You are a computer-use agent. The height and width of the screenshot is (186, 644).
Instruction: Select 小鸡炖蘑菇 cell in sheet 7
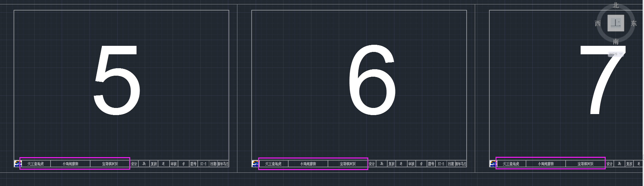546,164
